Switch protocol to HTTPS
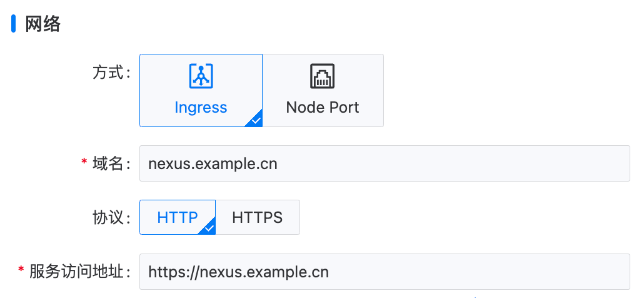Screen dimensions: 644x298 point(258,217)
